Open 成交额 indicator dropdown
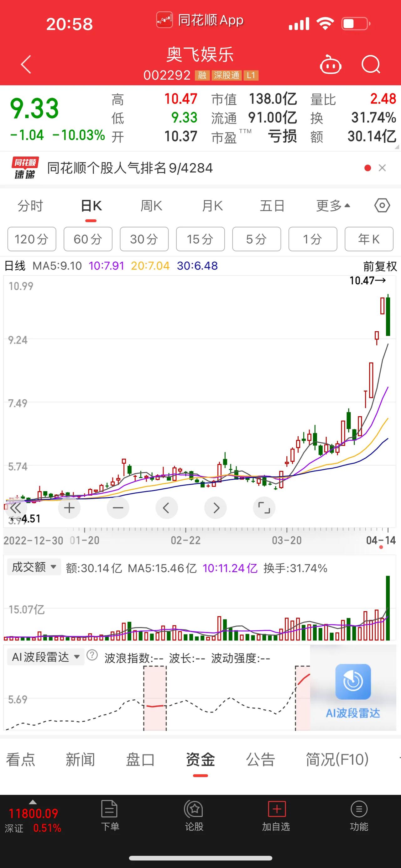 pos(34,567)
